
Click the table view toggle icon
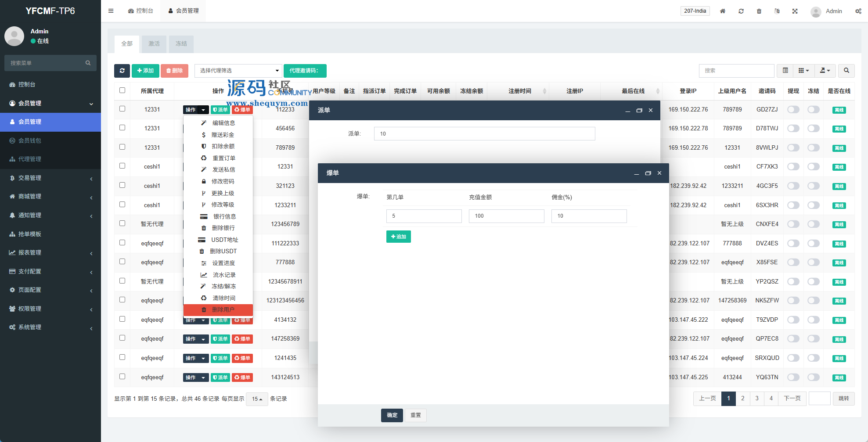tap(785, 71)
